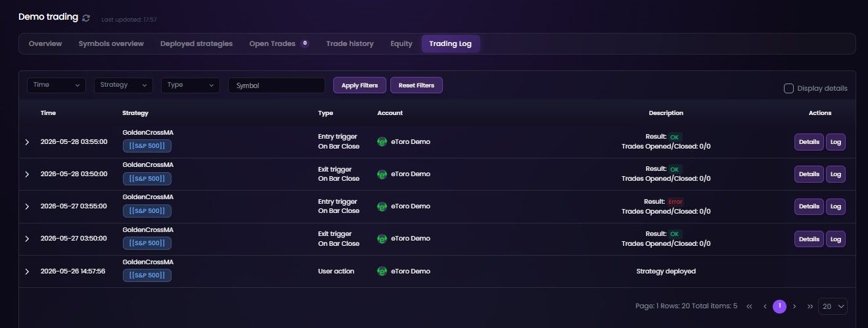Switch to the Trade history tab
Screen dimensions: 868x328
pos(350,44)
